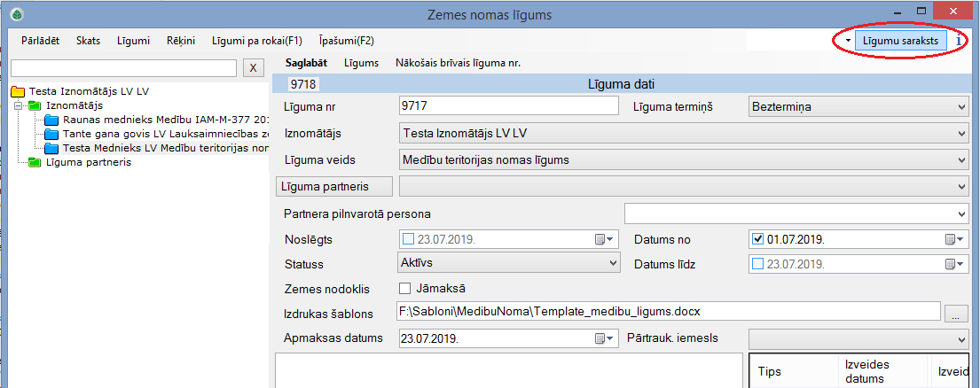Click the empty text area below Apmaksas datums
Viewport: 980px width, 388px height.
(x=509, y=370)
